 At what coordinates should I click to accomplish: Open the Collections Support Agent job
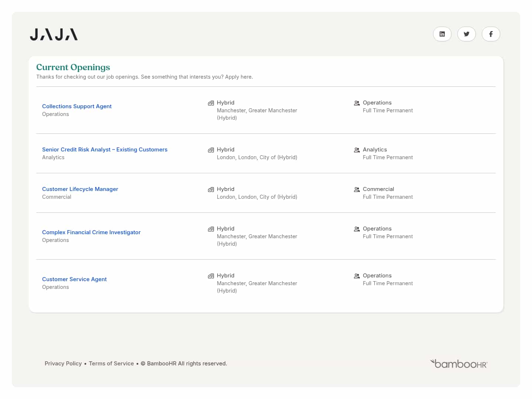coord(77,106)
